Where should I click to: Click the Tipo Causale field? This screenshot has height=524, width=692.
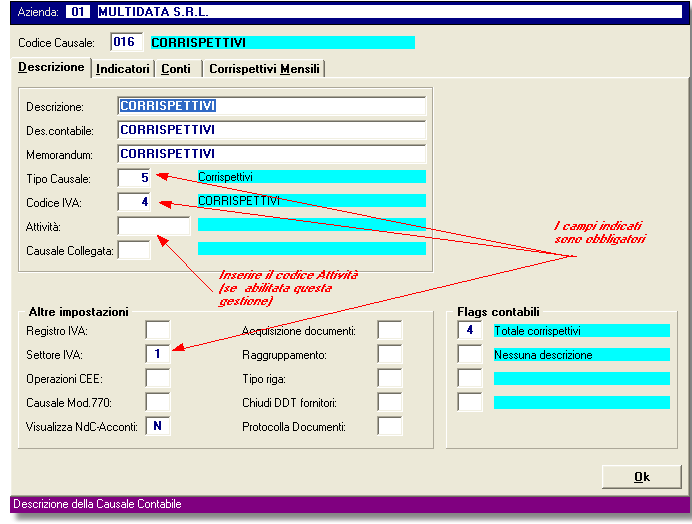(x=134, y=178)
